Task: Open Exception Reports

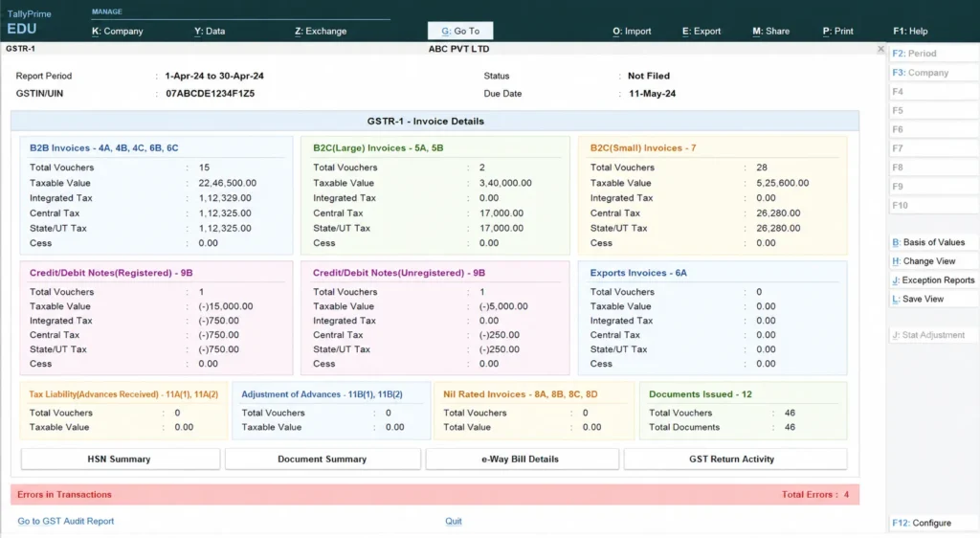Action: tap(934, 280)
